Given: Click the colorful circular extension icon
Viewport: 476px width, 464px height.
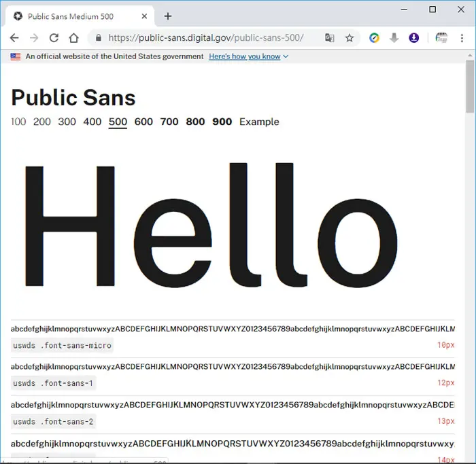Looking at the screenshot, I should (x=374, y=38).
